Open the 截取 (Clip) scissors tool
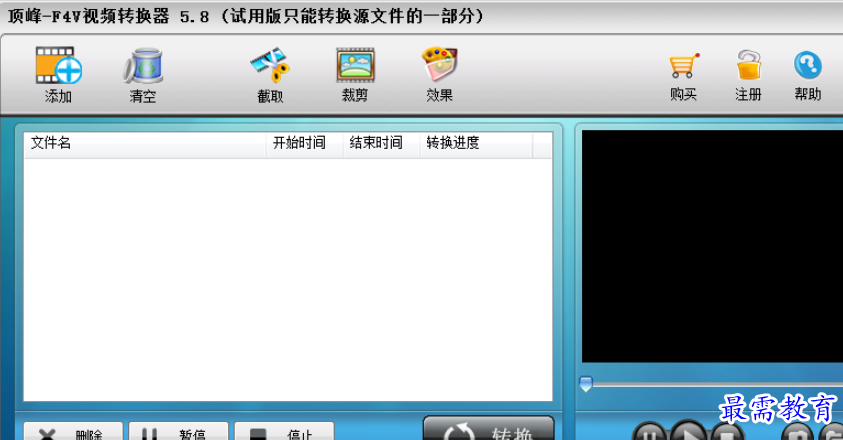 point(270,66)
